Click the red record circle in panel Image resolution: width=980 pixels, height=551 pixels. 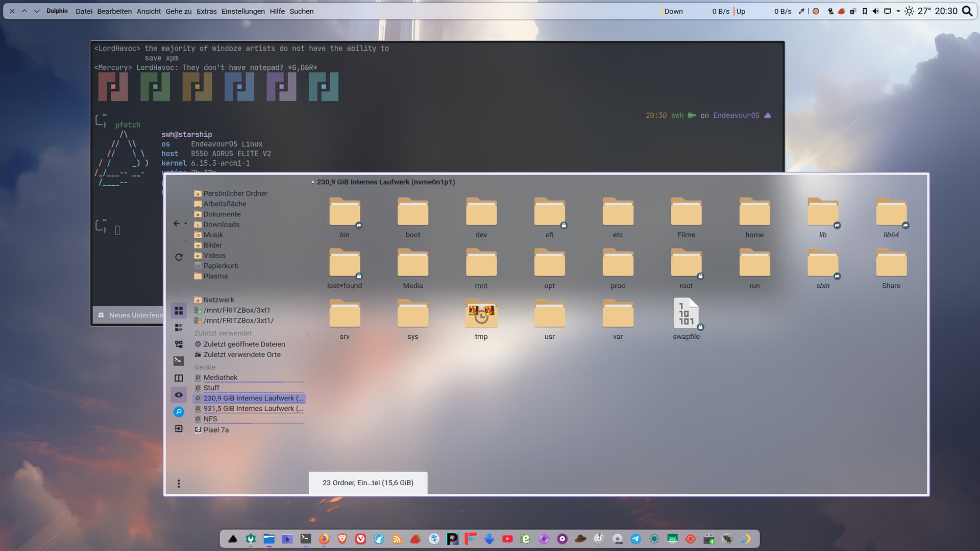(x=816, y=11)
